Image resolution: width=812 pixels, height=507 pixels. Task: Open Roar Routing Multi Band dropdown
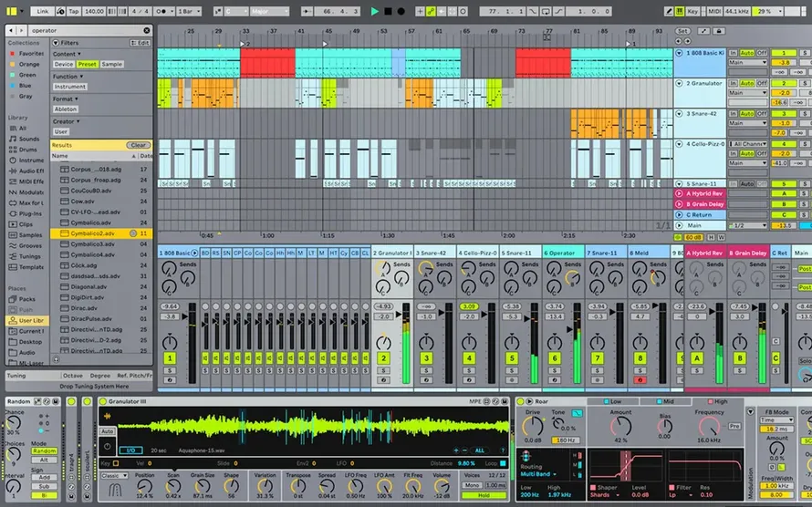[538, 474]
